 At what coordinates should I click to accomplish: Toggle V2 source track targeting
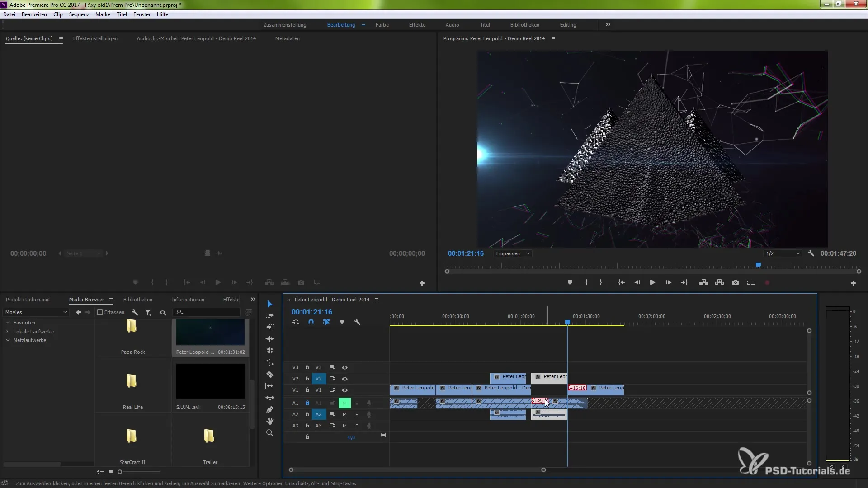[x=295, y=379]
